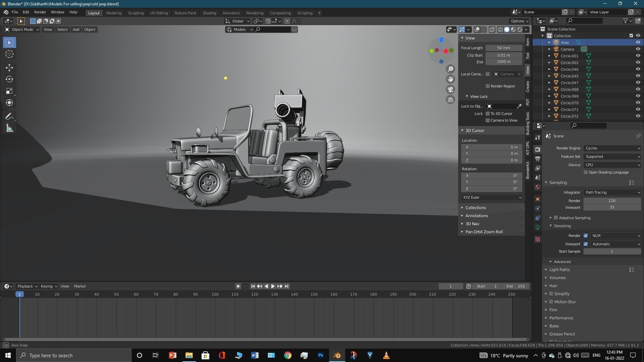Screen dimensions: 644x362
Task: Enable the Render Region checkbox
Action: coord(488,86)
